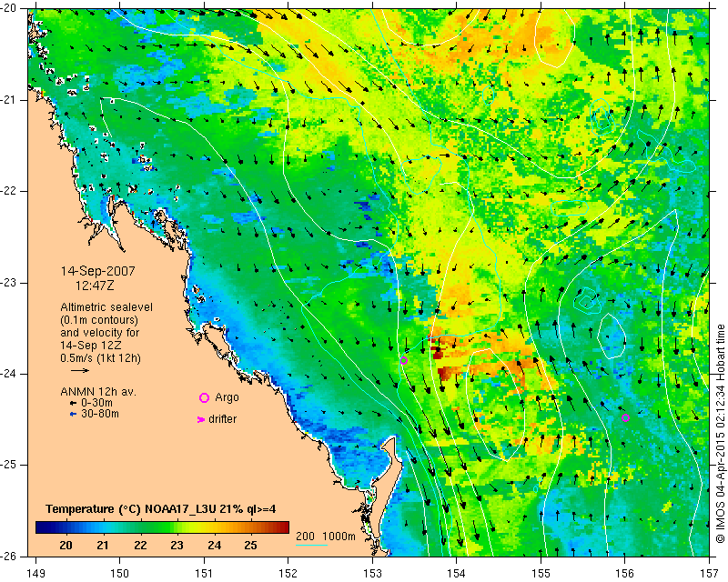Click the latitude axis label '-22'
Screen dimensions: 728x582
click(x=10, y=191)
